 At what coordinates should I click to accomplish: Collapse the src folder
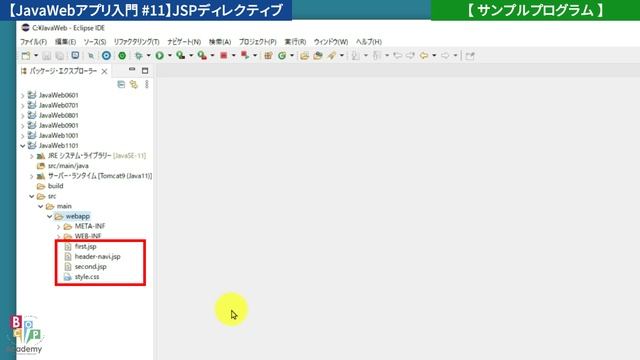pos(32,196)
